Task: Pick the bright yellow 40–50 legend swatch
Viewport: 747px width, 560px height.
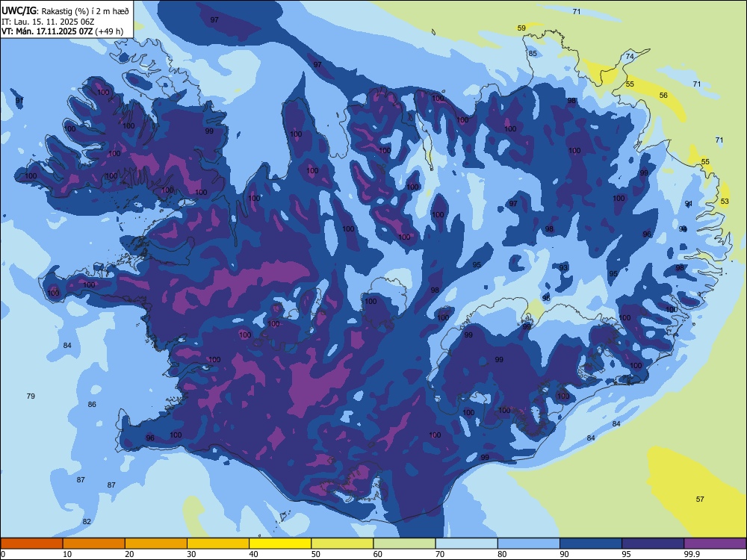Action: [x=280, y=544]
